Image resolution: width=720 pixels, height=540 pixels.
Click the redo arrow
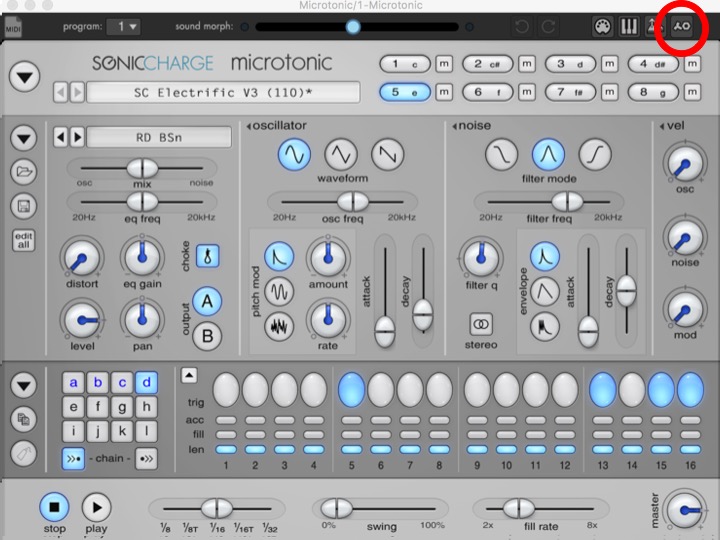click(x=548, y=27)
